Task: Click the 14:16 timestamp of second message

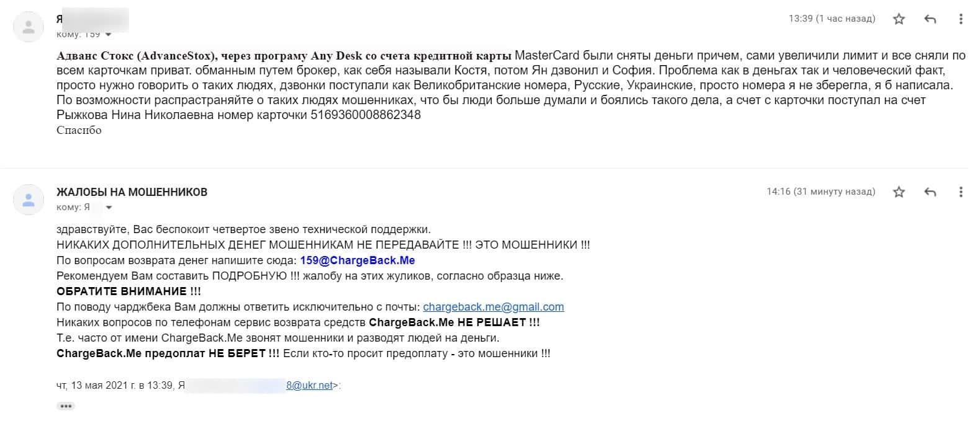Action: [x=820, y=192]
